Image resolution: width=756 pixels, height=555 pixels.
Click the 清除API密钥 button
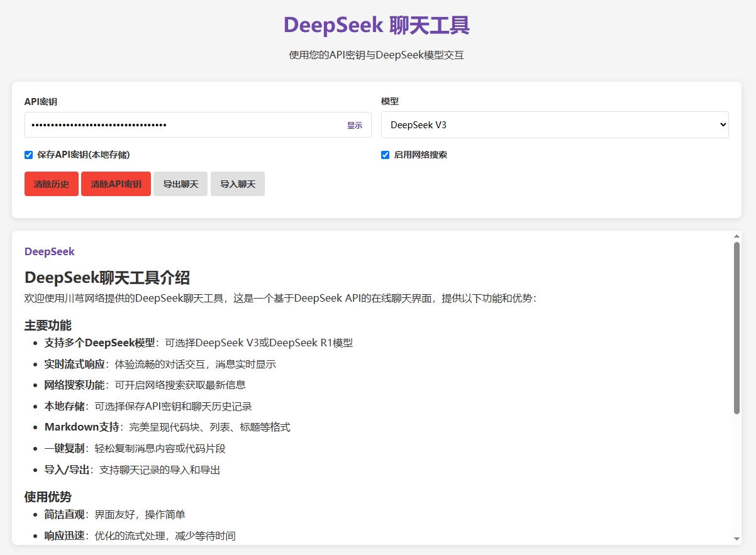point(116,184)
